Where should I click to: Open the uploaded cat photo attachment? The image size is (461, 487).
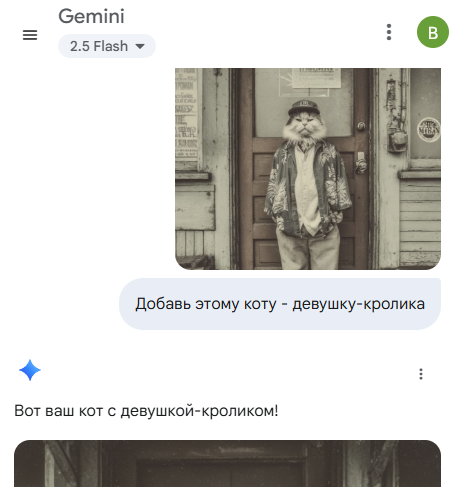pos(308,169)
